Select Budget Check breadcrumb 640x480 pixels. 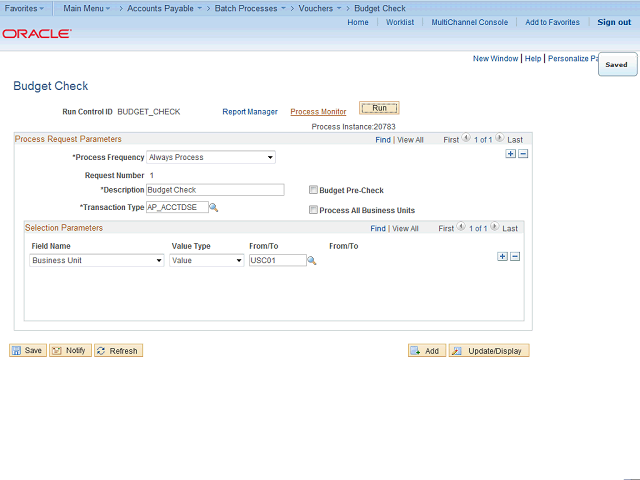pos(380,8)
